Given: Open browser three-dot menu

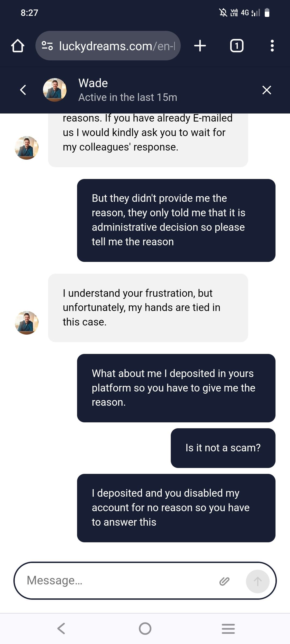Looking at the screenshot, I should tap(272, 46).
